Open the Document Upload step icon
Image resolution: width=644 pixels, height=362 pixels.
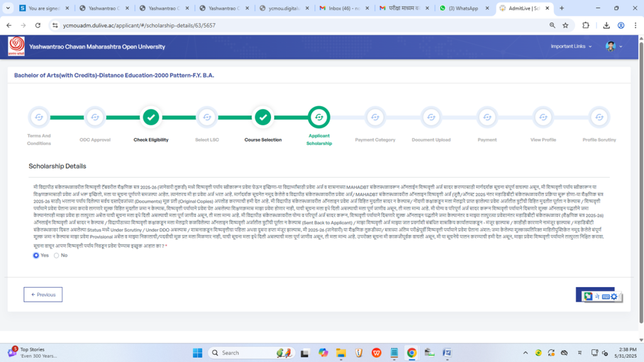(431, 117)
